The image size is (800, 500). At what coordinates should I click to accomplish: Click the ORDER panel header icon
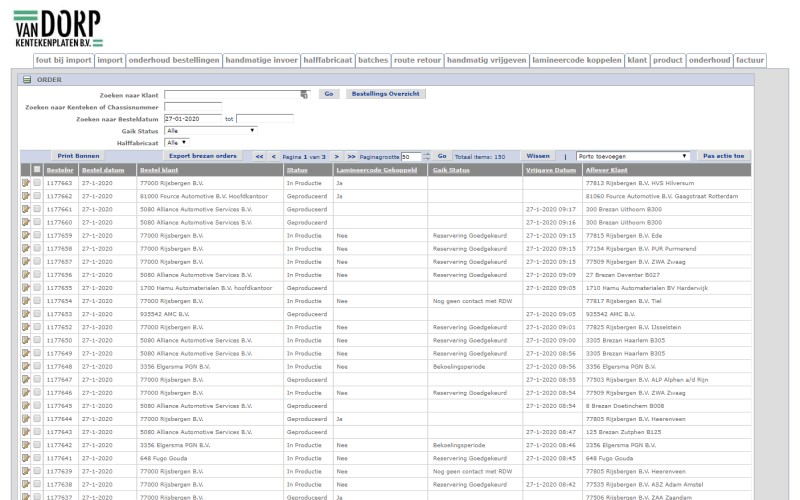click(x=27, y=80)
